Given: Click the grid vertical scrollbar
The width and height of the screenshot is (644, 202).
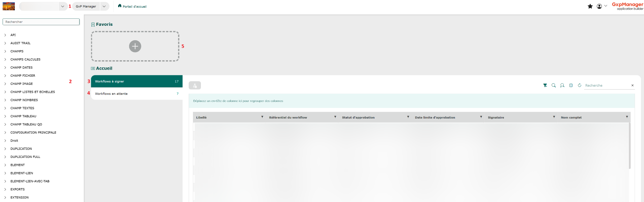Looking at the screenshot, I should pyautogui.click(x=630, y=146).
